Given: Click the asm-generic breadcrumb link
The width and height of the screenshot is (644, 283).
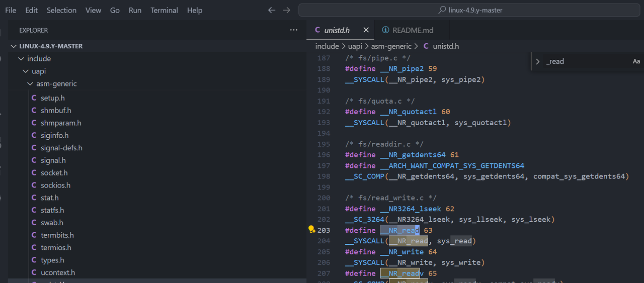Looking at the screenshot, I should pyautogui.click(x=391, y=46).
